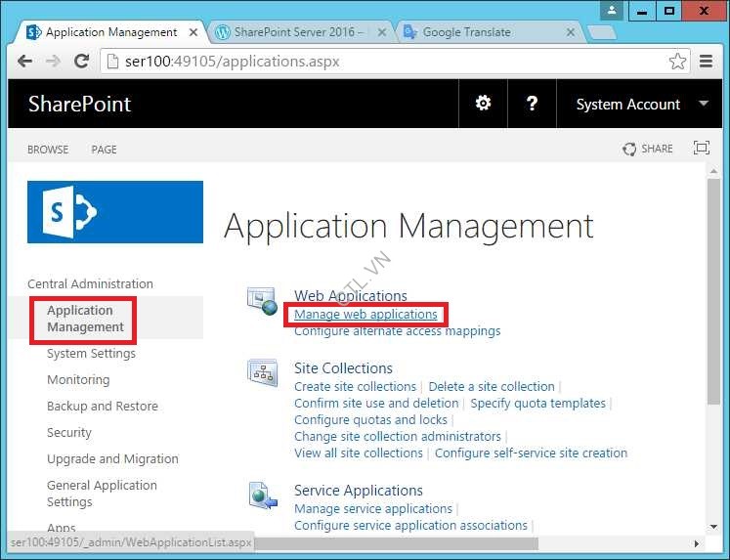Image resolution: width=730 pixels, height=560 pixels.
Task: Open the BROWSE ribbon tab
Action: pos(48,150)
